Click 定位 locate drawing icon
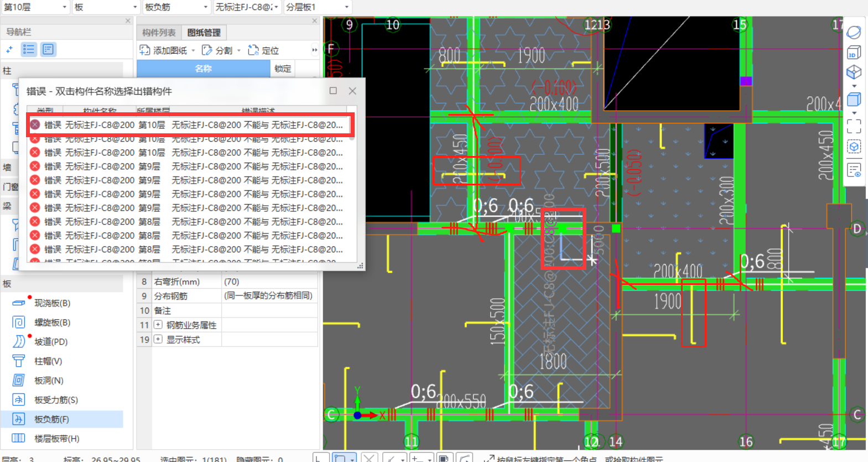868x462 pixels. click(x=253, y=50)
